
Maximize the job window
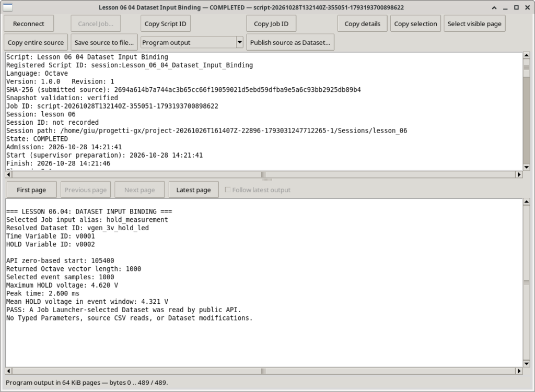coord(516,7)
